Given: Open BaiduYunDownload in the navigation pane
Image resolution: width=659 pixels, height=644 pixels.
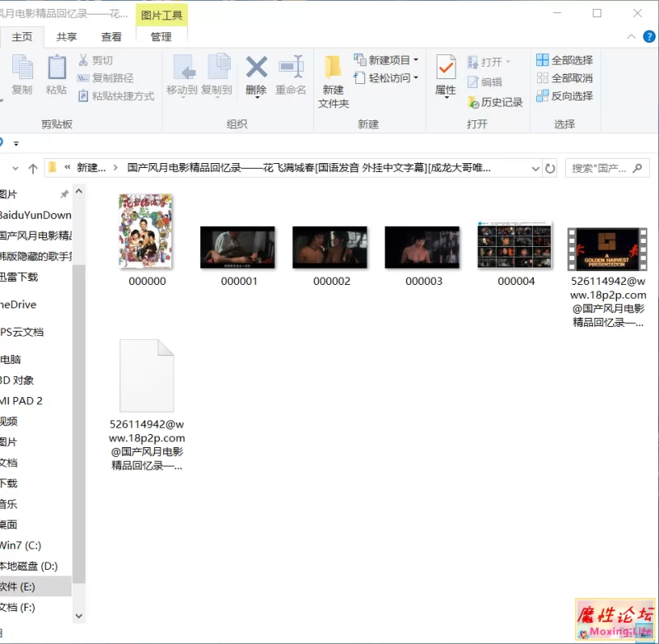Looking at the screenshot, I should click(x=36, y=215).
